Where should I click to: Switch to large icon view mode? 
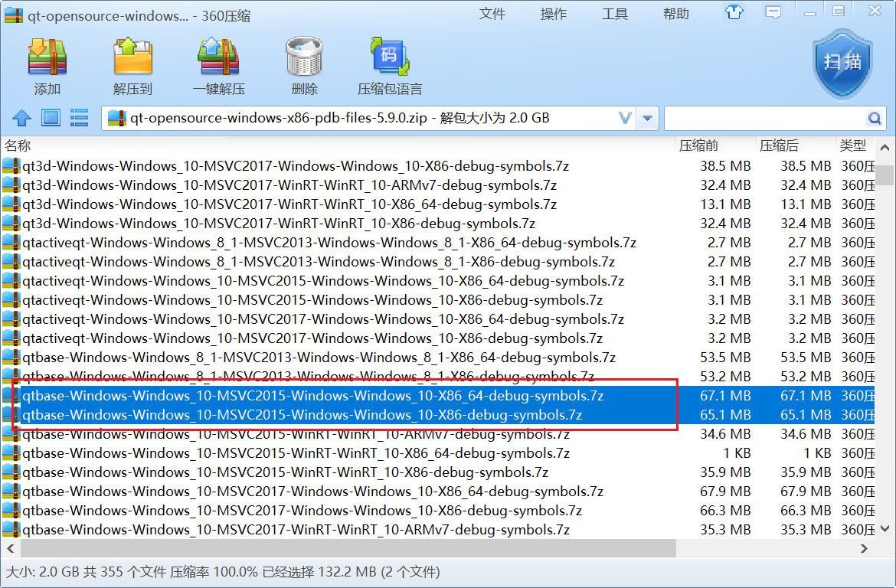tap(51, 118)
